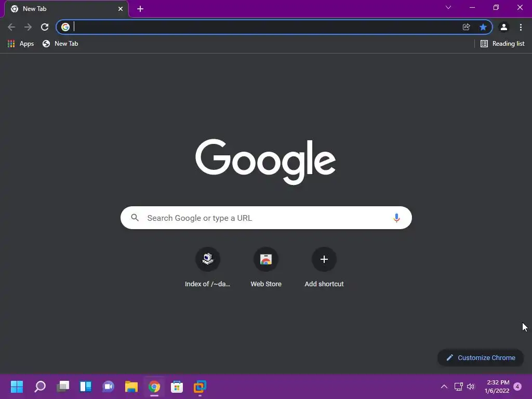The height and width of the screenshot is (399, 532).
Task: Bookmark this tab with the star icon
Action: pyautogui.click(x=483, y=27)
